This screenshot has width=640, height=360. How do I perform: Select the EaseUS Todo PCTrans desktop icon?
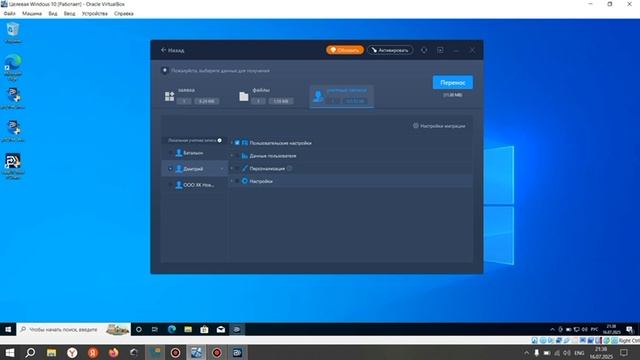pyautogui.click(x=13, y=165)
